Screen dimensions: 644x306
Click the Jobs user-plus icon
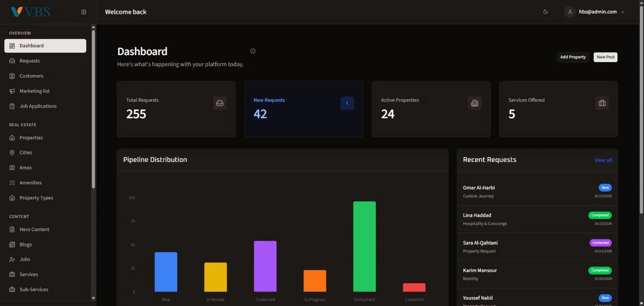[x=12, y=260]
